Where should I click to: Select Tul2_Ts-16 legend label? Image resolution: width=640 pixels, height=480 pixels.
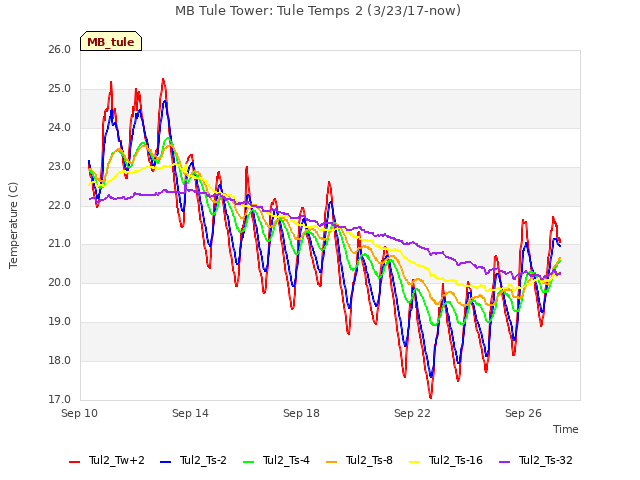pos(456,460)
